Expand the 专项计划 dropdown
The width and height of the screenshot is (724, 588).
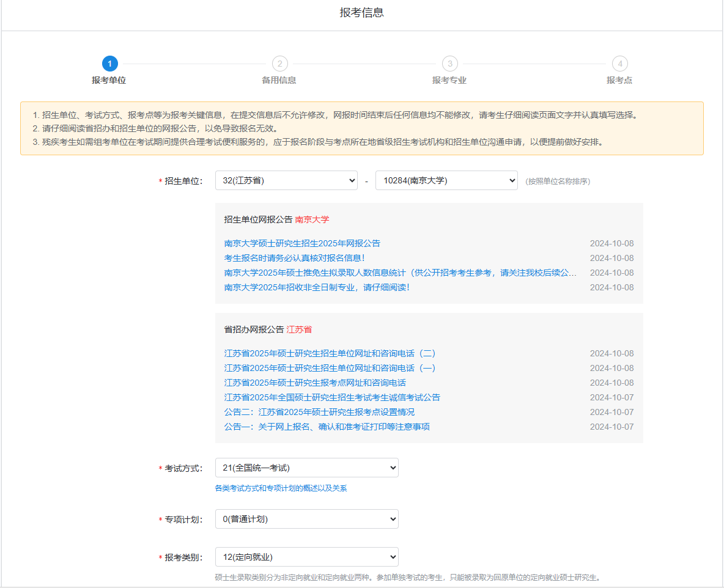click(x=306, y=520)
